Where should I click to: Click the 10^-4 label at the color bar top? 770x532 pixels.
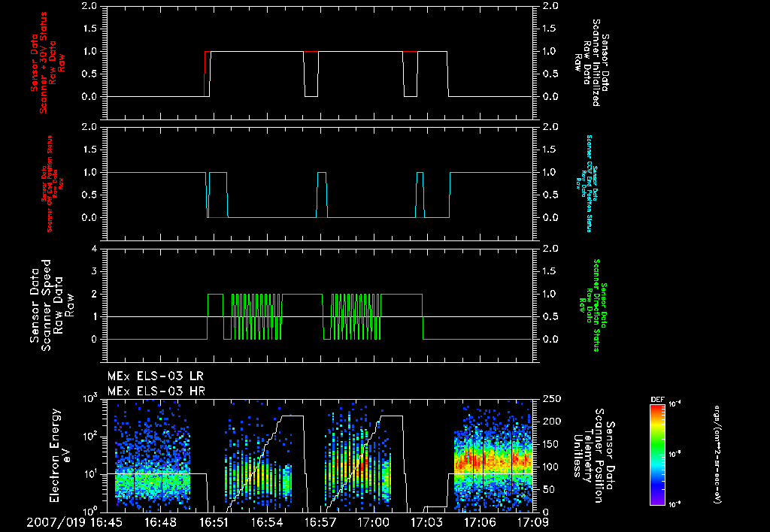(x=675, y=404)
